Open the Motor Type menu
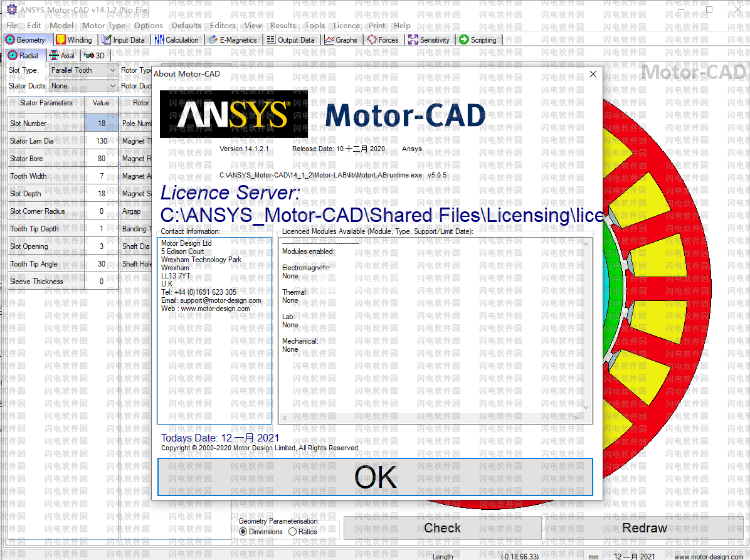Screen dimensions: 750x560 104,25
